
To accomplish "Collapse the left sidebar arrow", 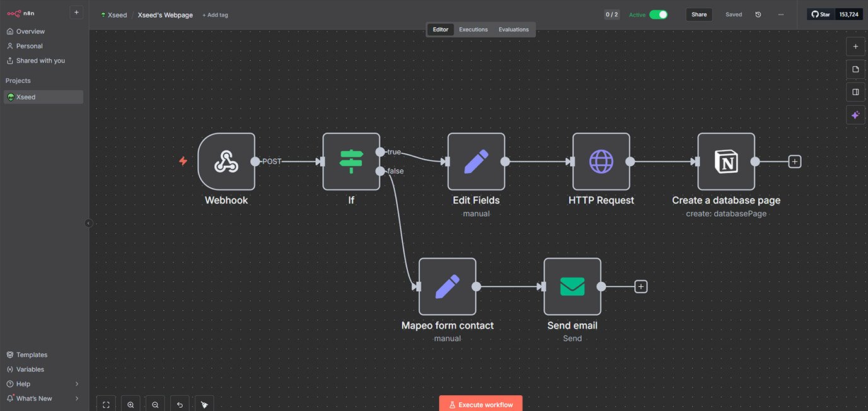I will [x=88, y=223].
